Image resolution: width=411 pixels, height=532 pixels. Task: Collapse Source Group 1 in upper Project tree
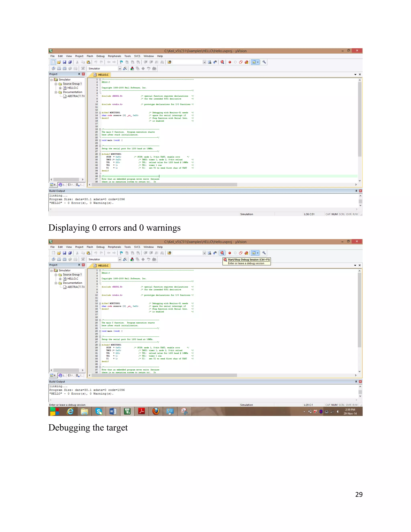(x=56, y=84)
